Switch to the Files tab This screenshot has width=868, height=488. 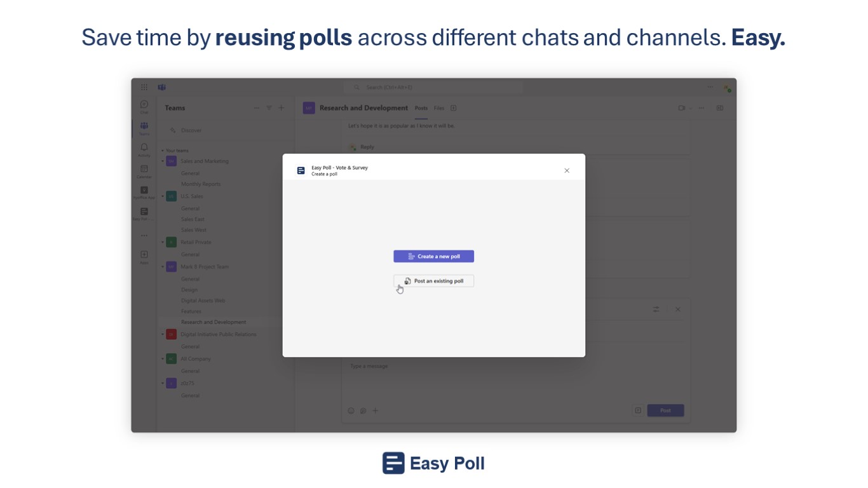coord(439,108)
